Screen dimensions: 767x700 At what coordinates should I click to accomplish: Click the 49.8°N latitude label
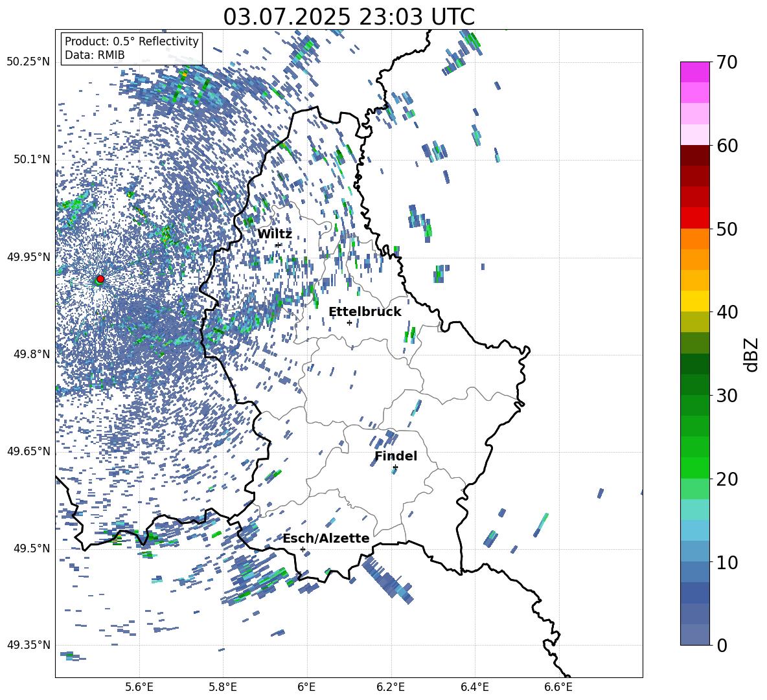coord(32,354)
